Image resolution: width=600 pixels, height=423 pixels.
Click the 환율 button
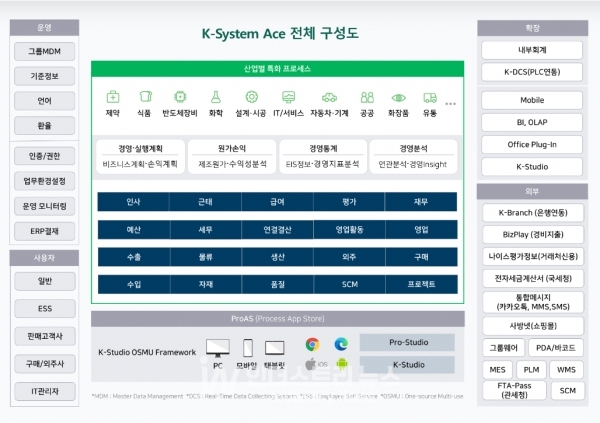(44, 126)
